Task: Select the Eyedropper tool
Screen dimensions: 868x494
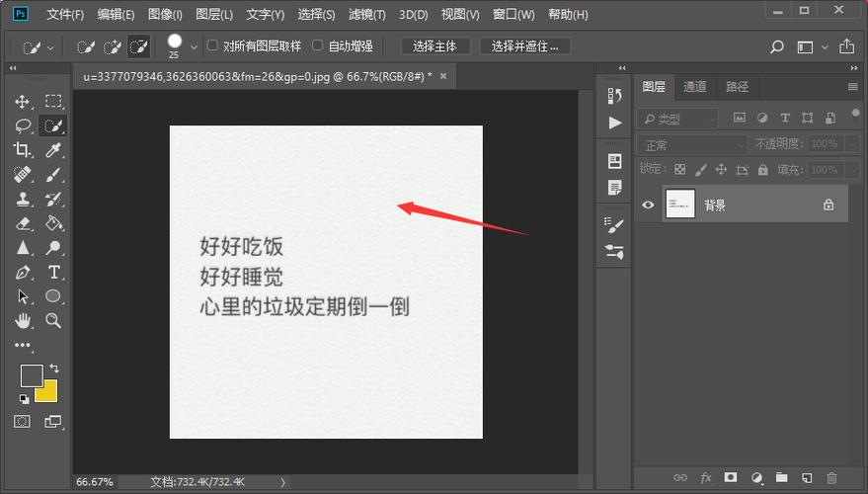Action: coord(53,149)
